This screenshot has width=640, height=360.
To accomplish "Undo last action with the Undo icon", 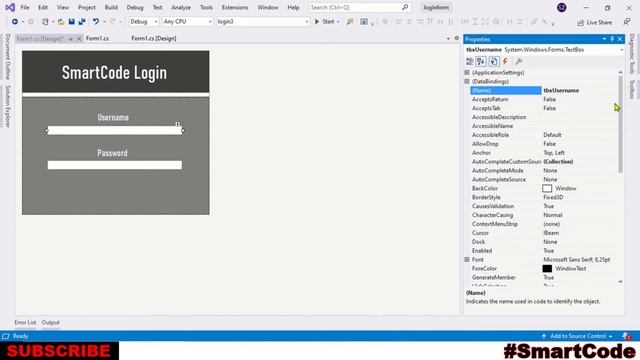I will pos(96,22).
